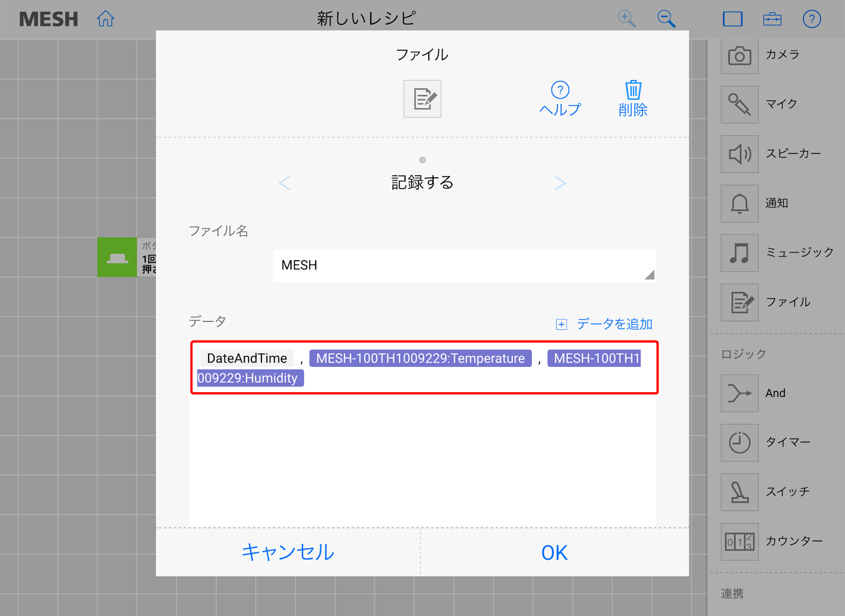Click the ミュージック label in sidebar
The height and width of the screenshot is (616, 845).
(800, 252)
